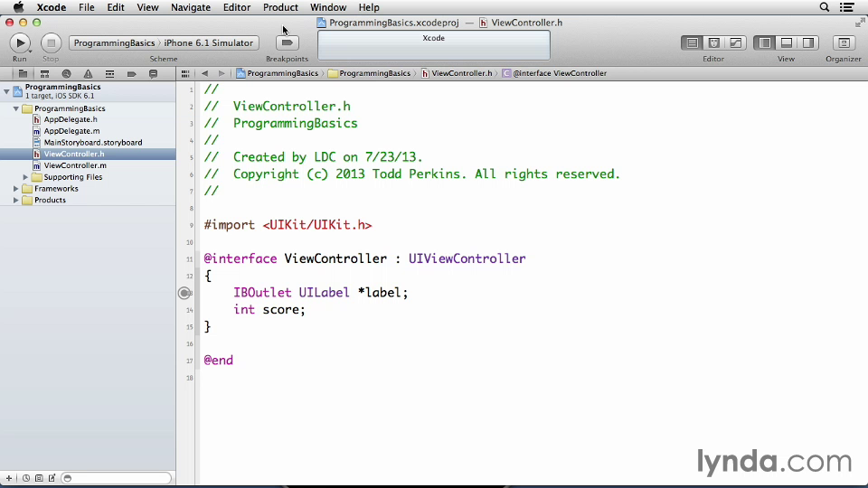Stop the running task with the Stop button

tap(51, 42)
